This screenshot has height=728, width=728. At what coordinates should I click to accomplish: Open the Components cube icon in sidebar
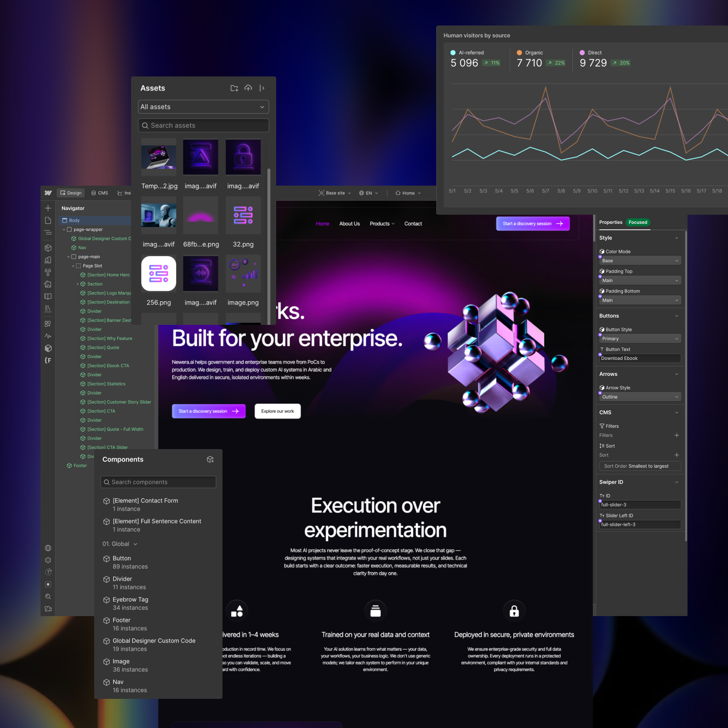coord(48,248)
